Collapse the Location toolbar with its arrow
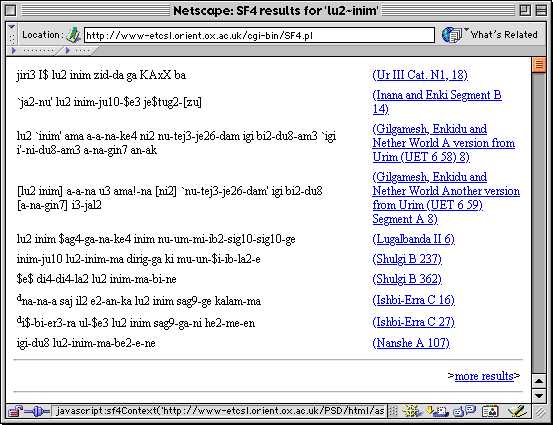Viewport: 553px width, 425px height. click(12, 27)
